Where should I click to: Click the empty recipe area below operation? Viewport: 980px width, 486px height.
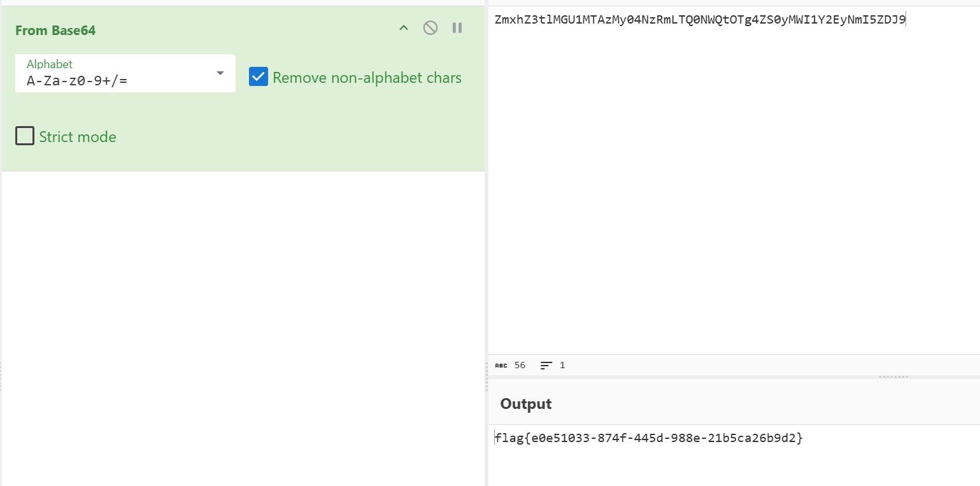tap(242, 318)
